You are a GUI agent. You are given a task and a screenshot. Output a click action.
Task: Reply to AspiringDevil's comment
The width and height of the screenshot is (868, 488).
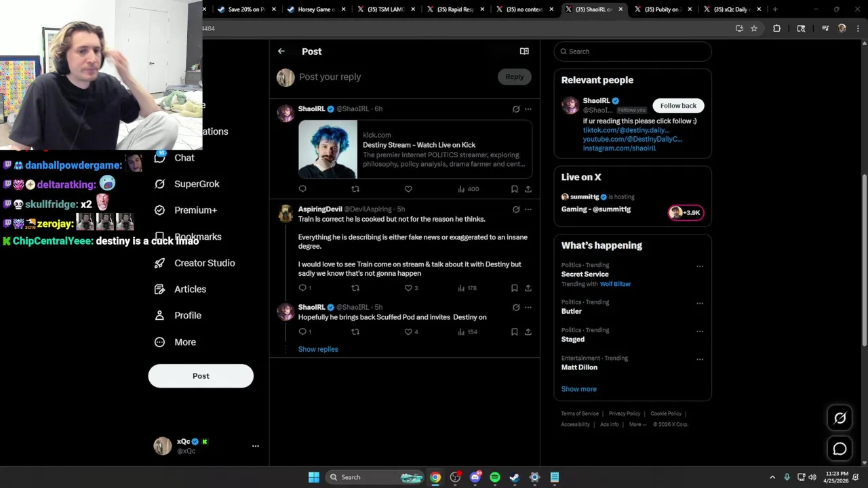pyautogui.click(x=305, y=288)
